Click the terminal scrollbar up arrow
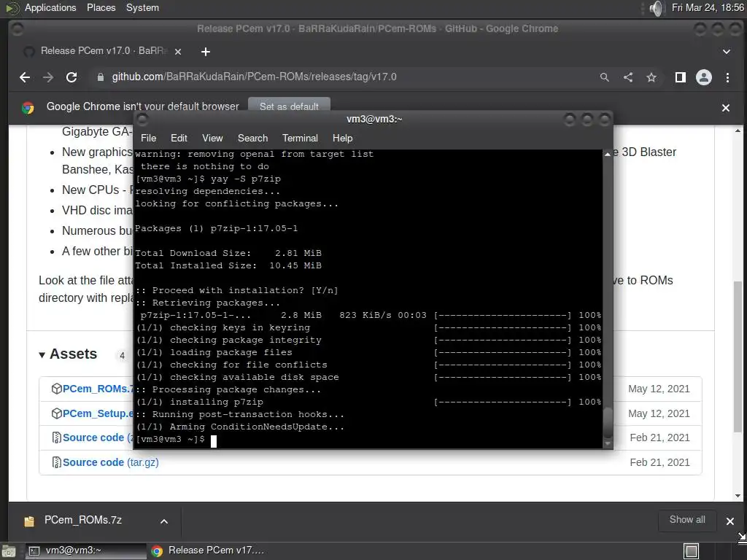Screen dimensions: 747x560 [x=608, y=155]
